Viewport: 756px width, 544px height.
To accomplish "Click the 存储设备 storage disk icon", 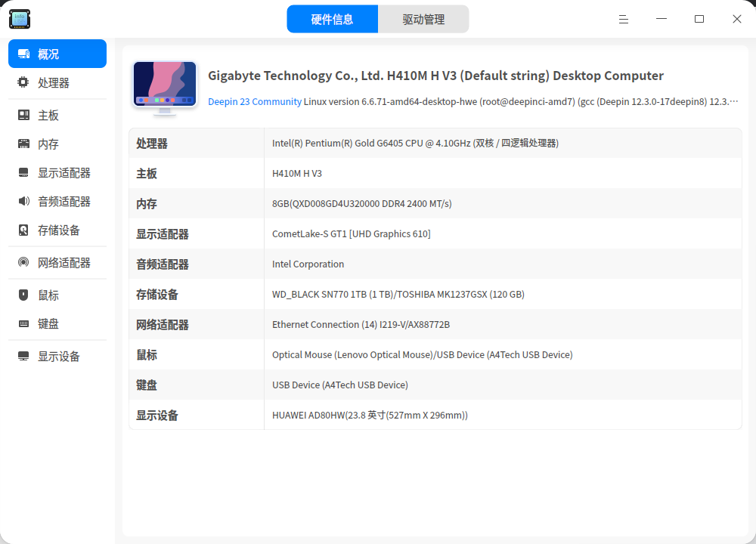I will coord(23,230).
